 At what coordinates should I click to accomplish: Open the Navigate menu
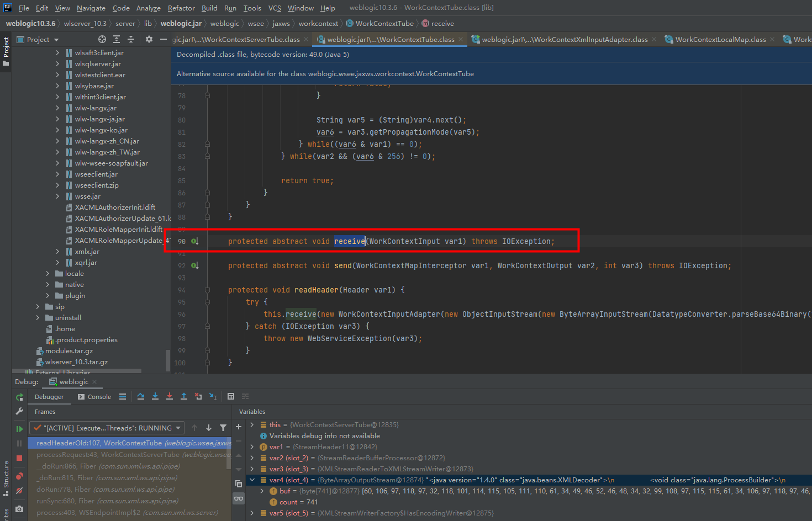[91, 8]
